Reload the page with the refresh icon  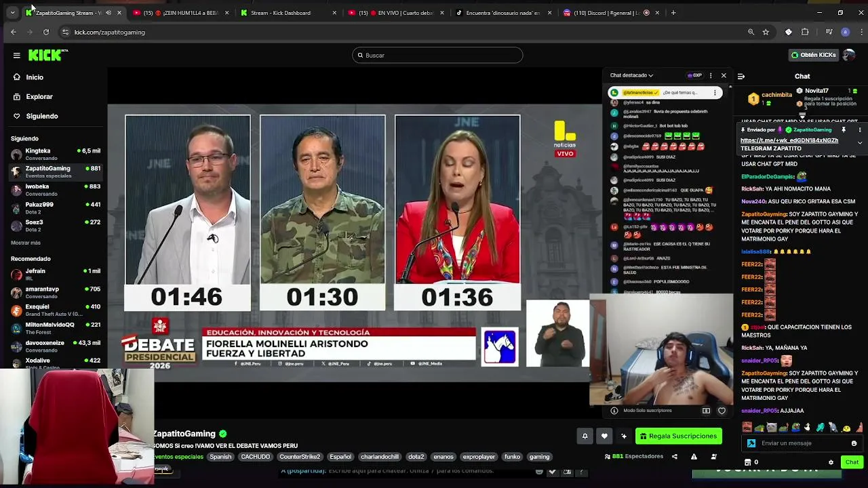pyautogui.click(x=45, y=32)
